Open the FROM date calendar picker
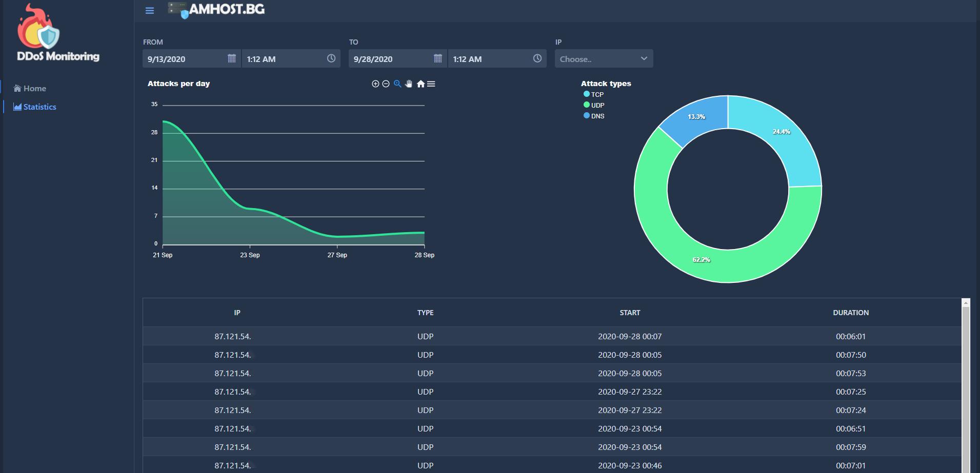 (232, 58)
